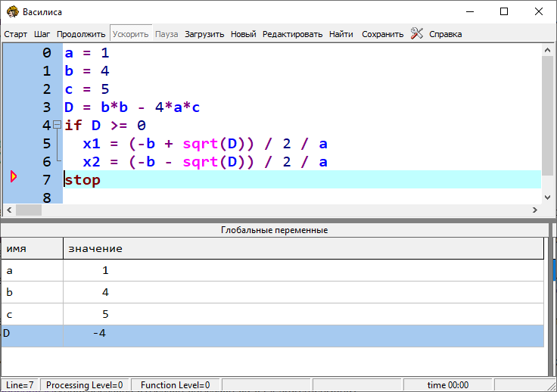This screenshot has height=392, width=557.
Task: Click the имя column header
Action: point(32,248)
